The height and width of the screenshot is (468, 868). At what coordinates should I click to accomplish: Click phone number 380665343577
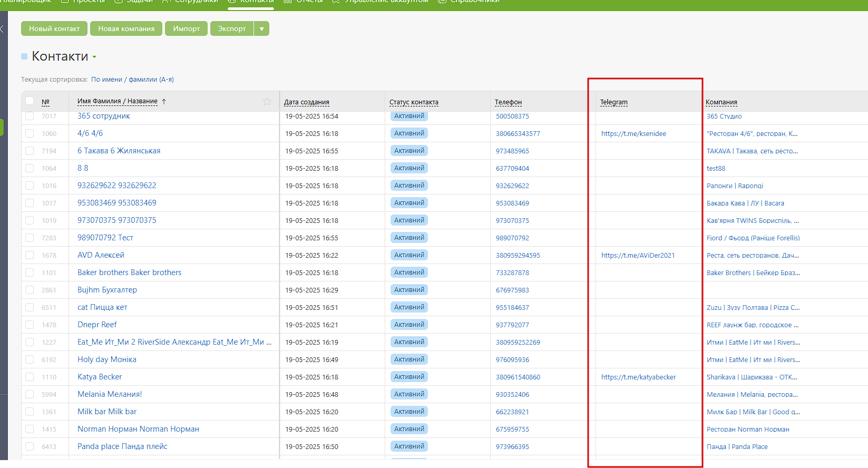[x=518, y=134]
